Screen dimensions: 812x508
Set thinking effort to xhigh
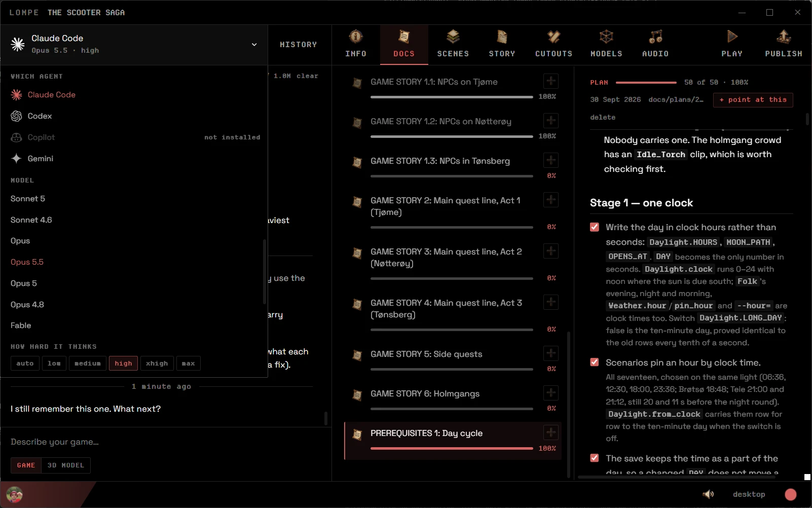coord(157,364)
